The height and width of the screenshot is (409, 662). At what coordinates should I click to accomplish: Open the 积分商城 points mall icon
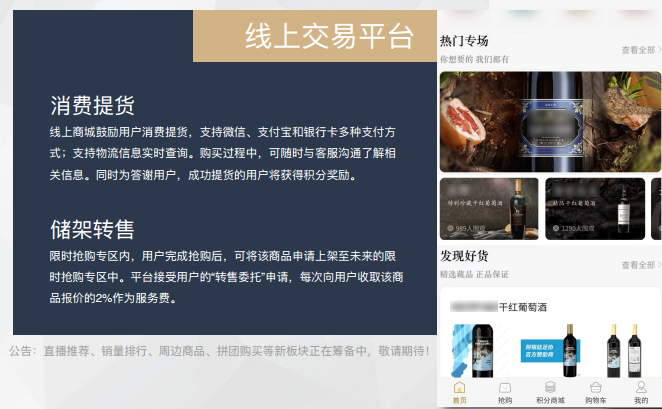click(550, 393)
